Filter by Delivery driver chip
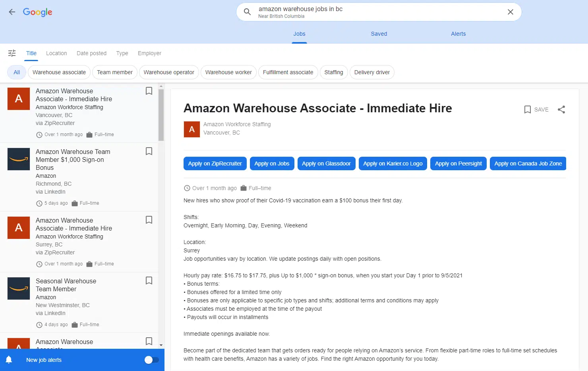The image size is (588, 371). click(372, 72)
